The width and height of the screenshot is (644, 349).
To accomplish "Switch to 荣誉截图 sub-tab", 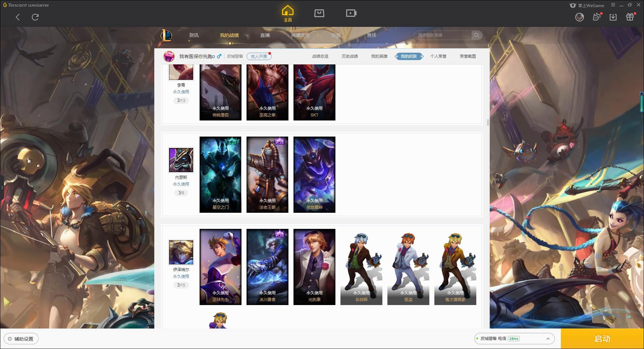I will click(x=468, y=56).
